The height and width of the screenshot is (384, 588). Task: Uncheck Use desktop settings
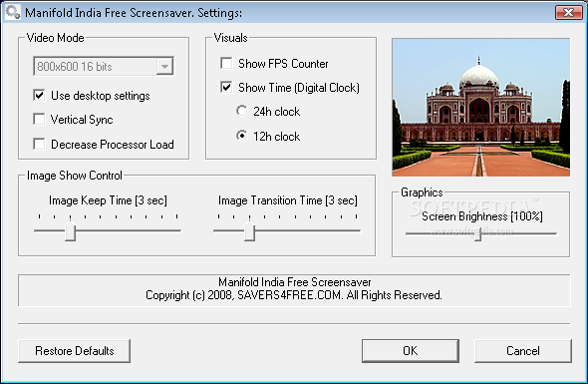coord(39,96)
